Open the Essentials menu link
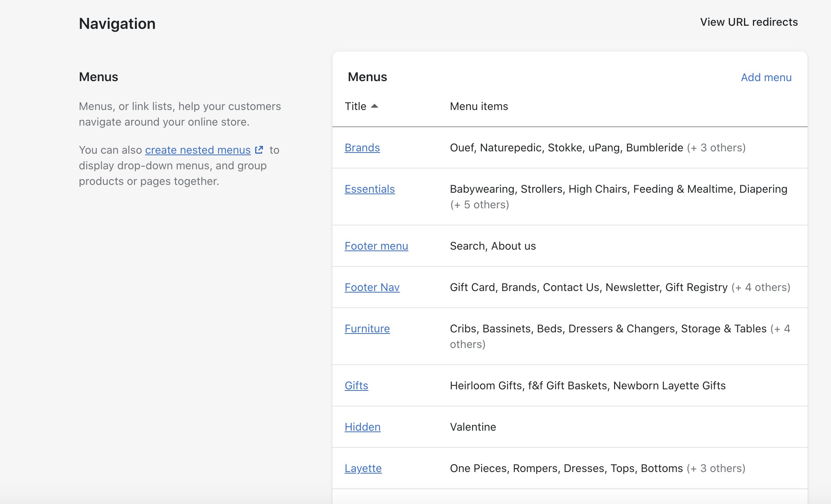 [369, 189]
